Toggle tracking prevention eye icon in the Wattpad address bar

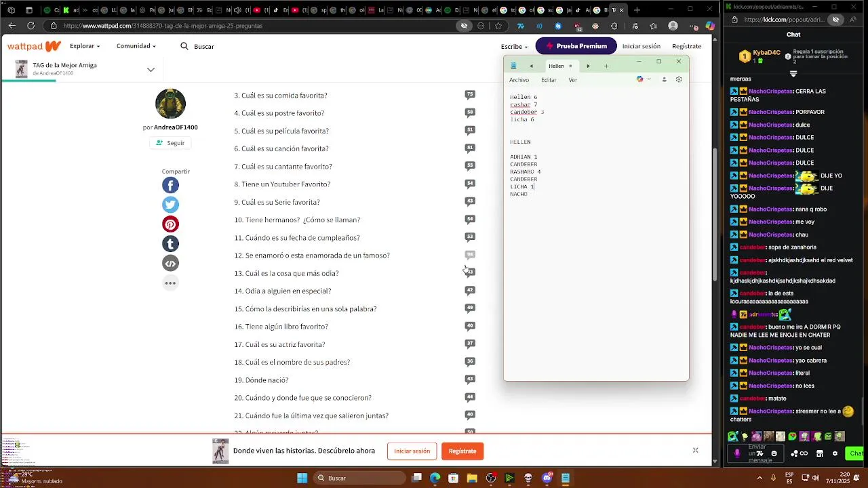(464, 26)
